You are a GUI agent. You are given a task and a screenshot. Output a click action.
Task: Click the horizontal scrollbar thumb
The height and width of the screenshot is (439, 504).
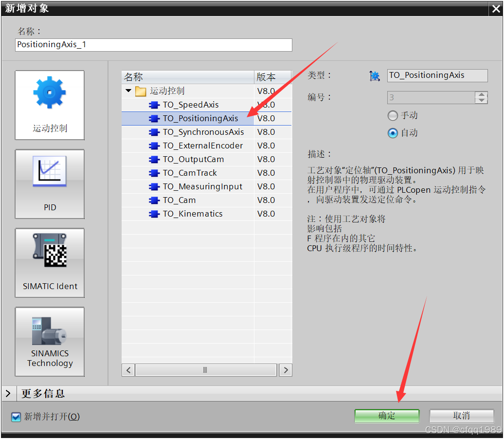pyautogui.click(x=206, y=370)
